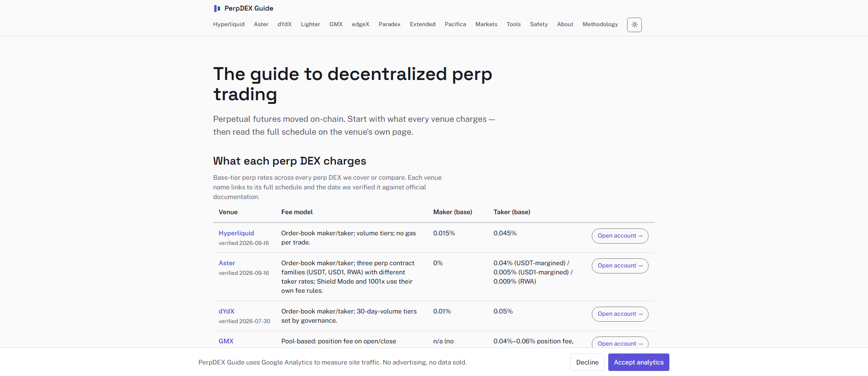The width and height of the screenshot is (868, 376).
Task: Open the Methodology page
Action: [600, 24]
